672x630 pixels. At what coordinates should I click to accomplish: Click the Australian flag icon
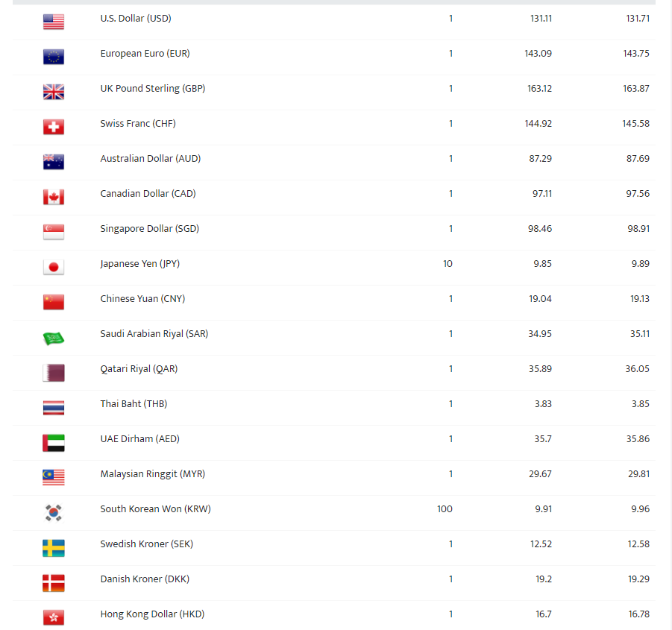(54, 163)
